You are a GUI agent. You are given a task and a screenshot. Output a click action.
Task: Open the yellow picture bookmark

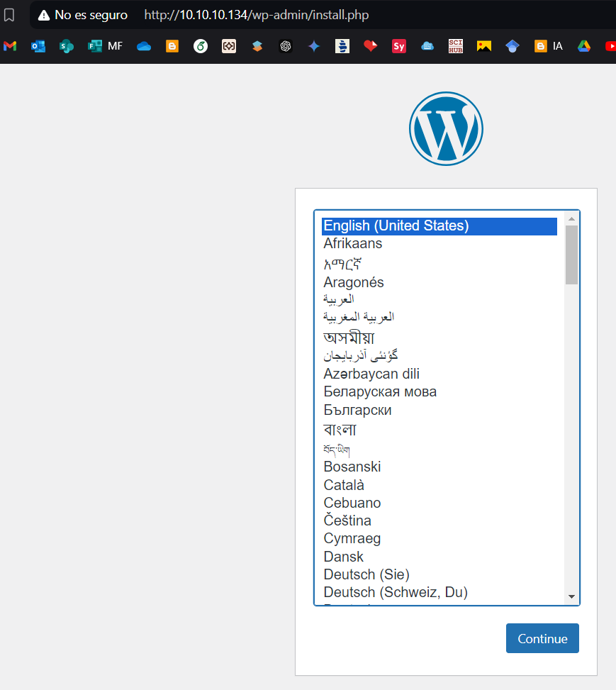pos(484,46)
